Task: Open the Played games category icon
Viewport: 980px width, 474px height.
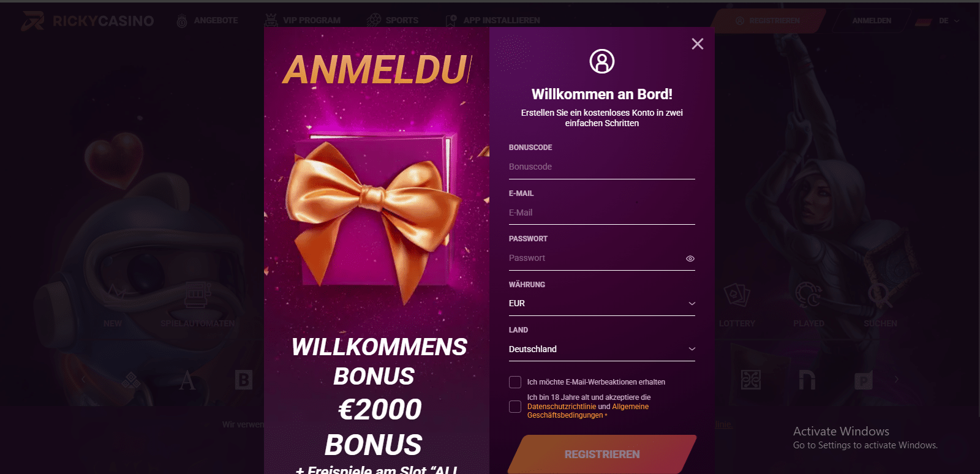Action: (x=809, y=295)
